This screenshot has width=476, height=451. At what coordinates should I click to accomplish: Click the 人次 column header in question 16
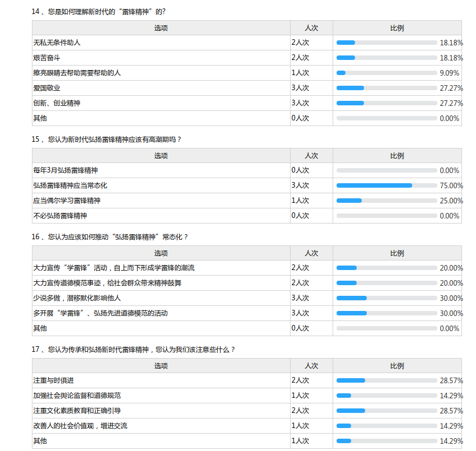coord(311,253)
